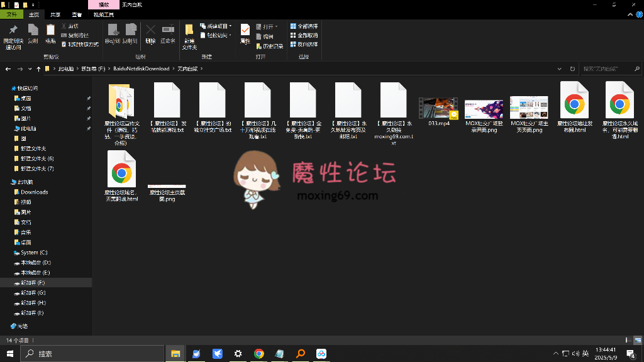Open the 视频工具 video tools tab

tap(104, 14)
